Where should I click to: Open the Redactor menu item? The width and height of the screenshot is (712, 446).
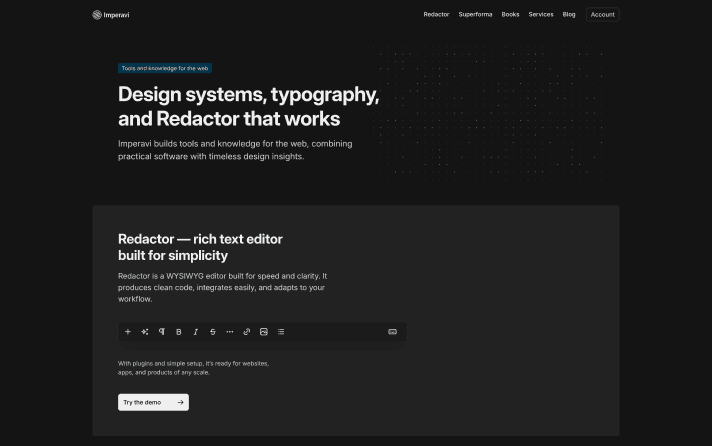(x=436, y=15)
